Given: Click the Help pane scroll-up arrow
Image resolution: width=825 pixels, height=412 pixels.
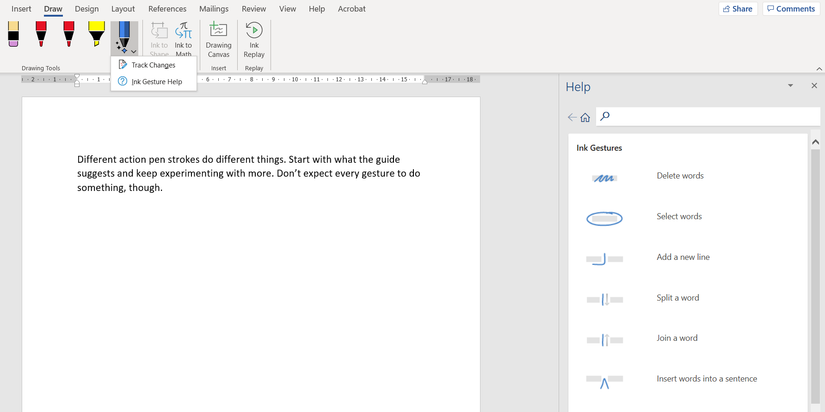Looking at the screenshot, I should click(815, 143).
